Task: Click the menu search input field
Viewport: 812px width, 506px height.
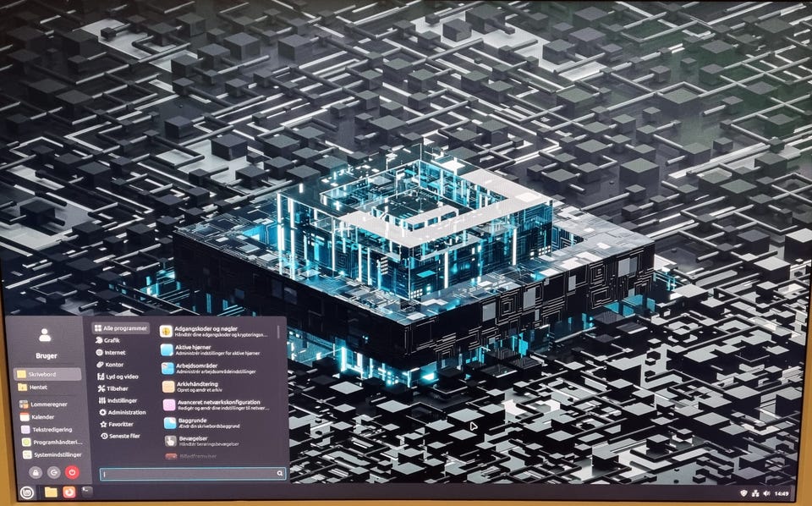Action: coord(193,473)
